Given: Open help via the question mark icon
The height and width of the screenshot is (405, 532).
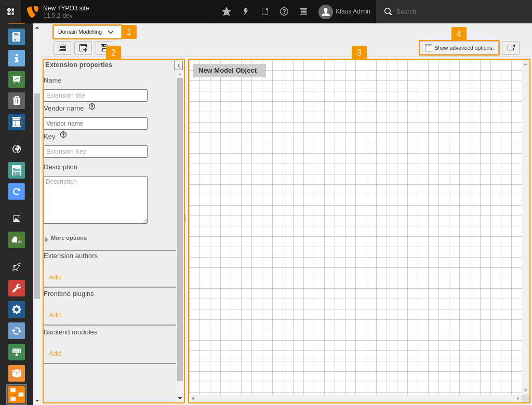Looking at the screenshot, I should tap(284, 11).
